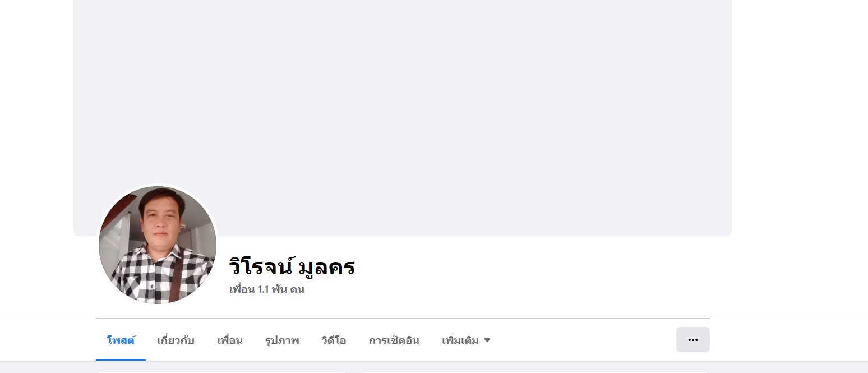Viewport: 868px width, 373px height.
Task: Open the circular profile picture
Action: coord(158,245)
